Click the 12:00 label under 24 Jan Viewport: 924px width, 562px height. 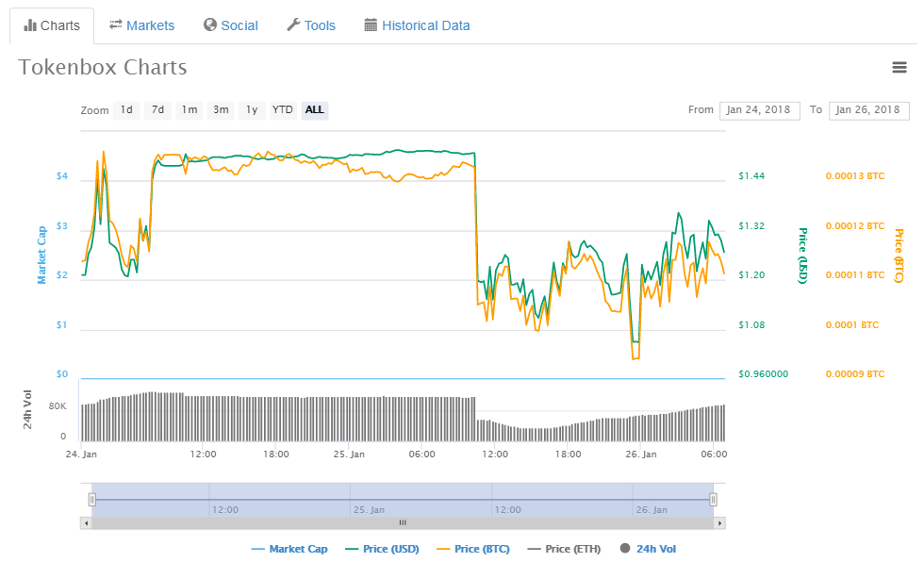coord(204,455)
